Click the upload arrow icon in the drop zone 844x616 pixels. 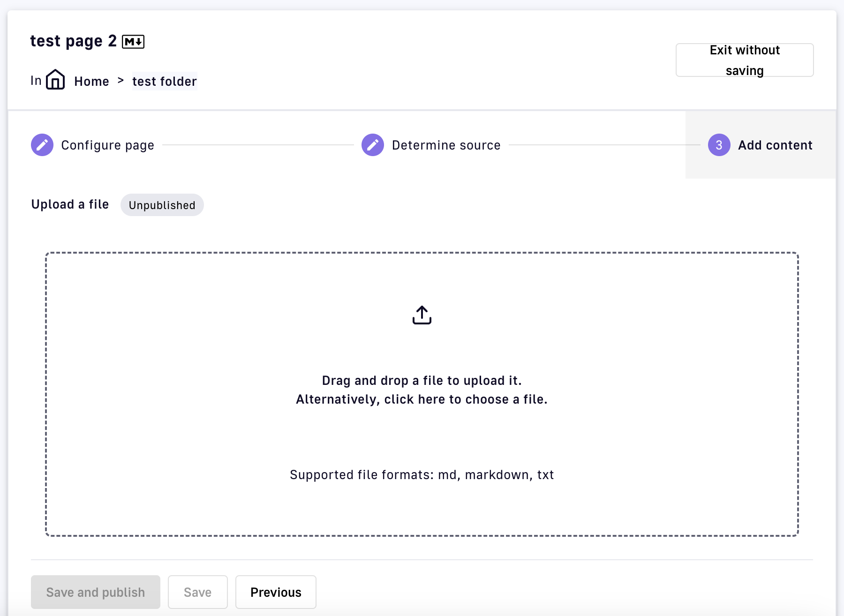(x=422, y=315)
